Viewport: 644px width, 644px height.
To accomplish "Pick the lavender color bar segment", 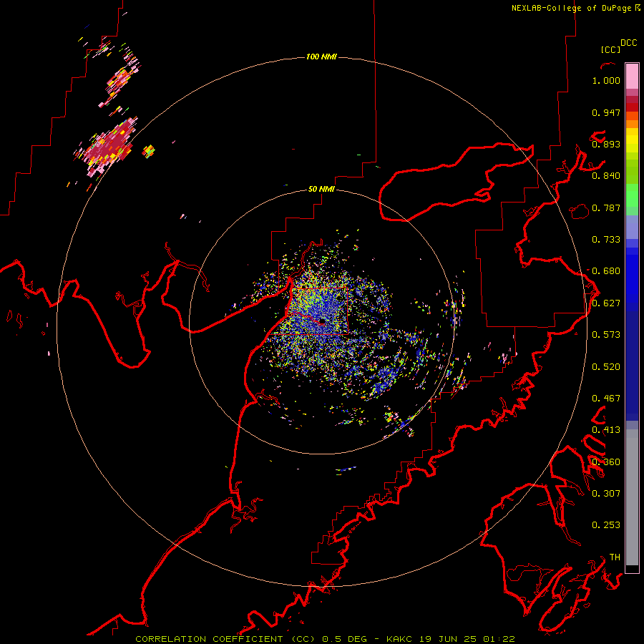I will point(632,227).
